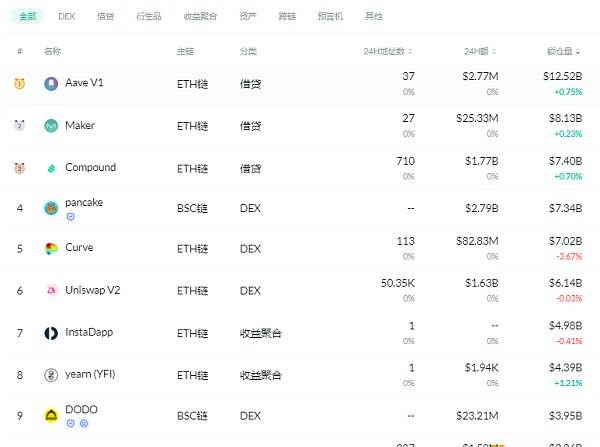Click the shield badge under DODO
This screenshot has width=600, height=447.
[70, 424]
